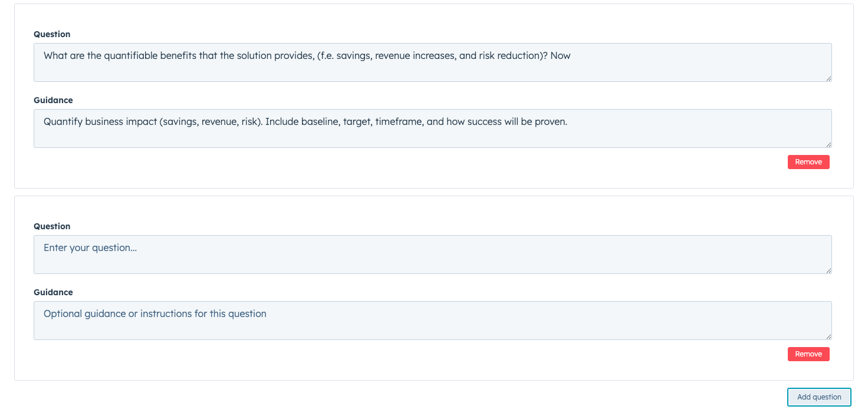Click the Question label in the first card
Viewport: 868px width, 416px height.
(52, 34)
